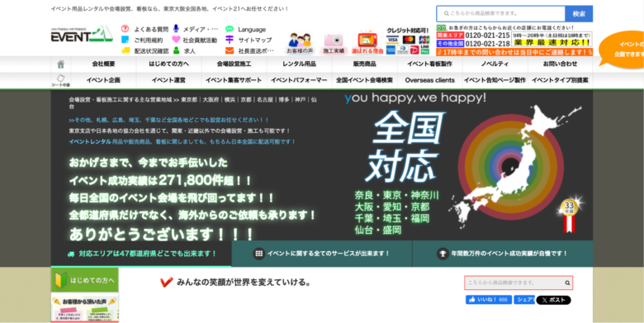This screenshot has height=323, width=644.
Task: Open イベントパフォーマー menu
Action: point(300,80)
